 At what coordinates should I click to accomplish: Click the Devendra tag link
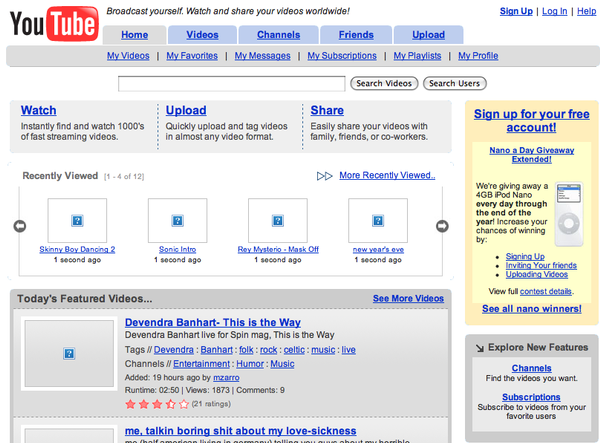(174, 350)
